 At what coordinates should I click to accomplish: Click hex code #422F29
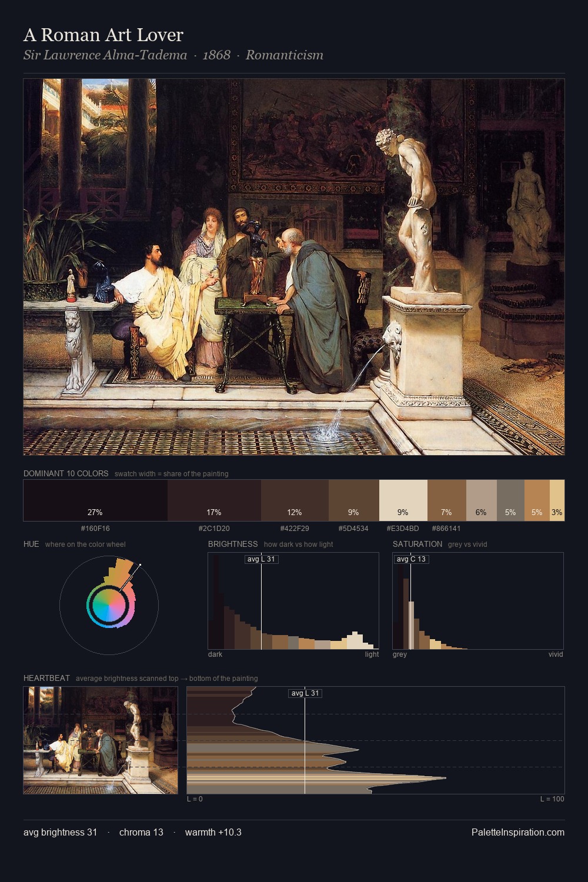[x=295, y=529]
